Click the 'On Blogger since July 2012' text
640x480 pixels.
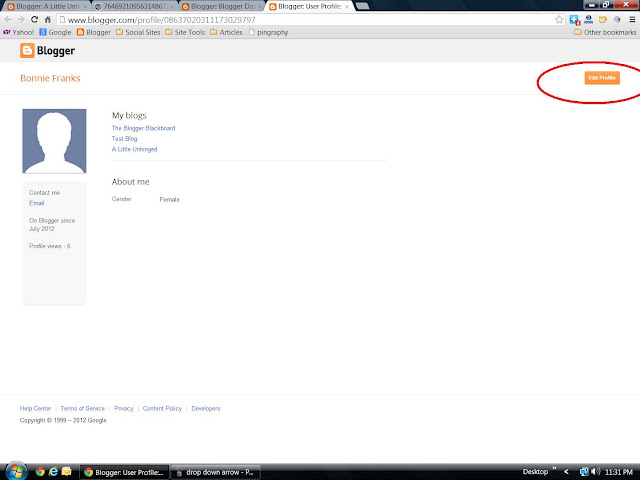click(x=52, y=224)
